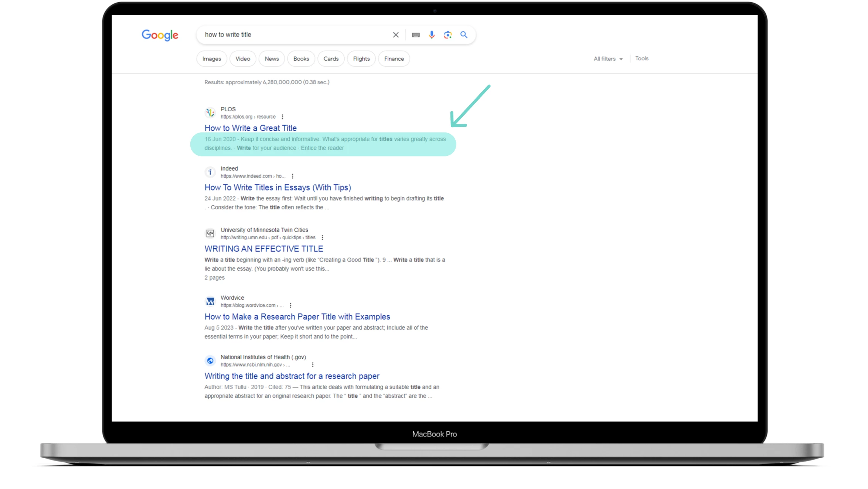Select the Finance filter tab

coord(394,59)
